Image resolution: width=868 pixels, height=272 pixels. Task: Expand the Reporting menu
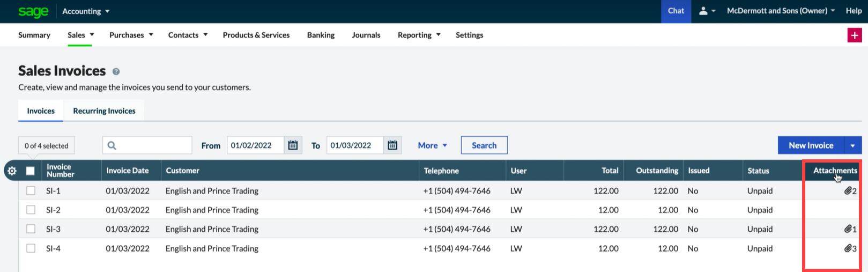[419, 35]
